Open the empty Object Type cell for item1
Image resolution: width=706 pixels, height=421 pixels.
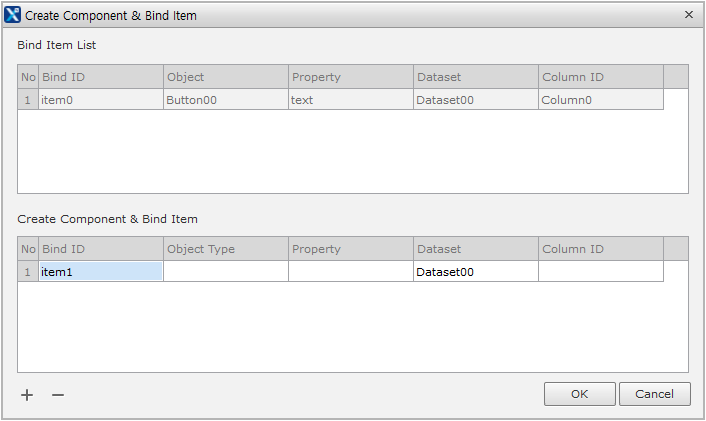(x=225, y=271)
